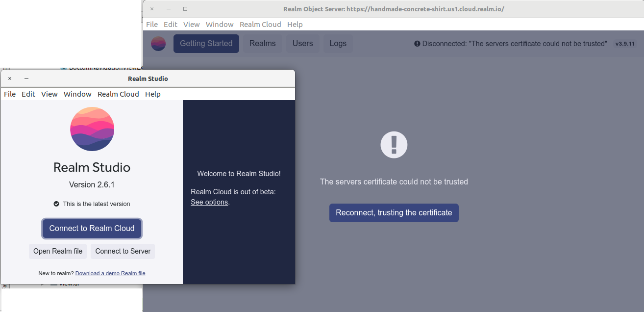The height and width of the screenshot is (312, 644).
Task: Click Open Realm file button
Action: click(58, 251)
